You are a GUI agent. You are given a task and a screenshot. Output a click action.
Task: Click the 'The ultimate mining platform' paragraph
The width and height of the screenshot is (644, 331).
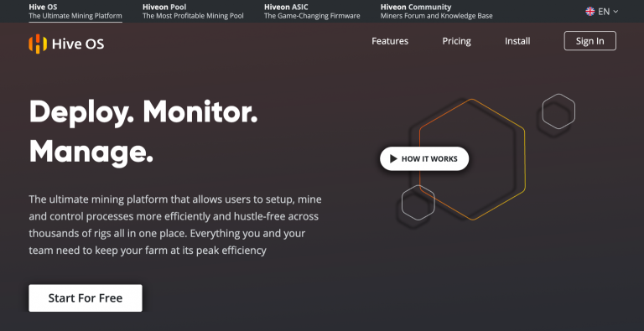click(175, 225)
